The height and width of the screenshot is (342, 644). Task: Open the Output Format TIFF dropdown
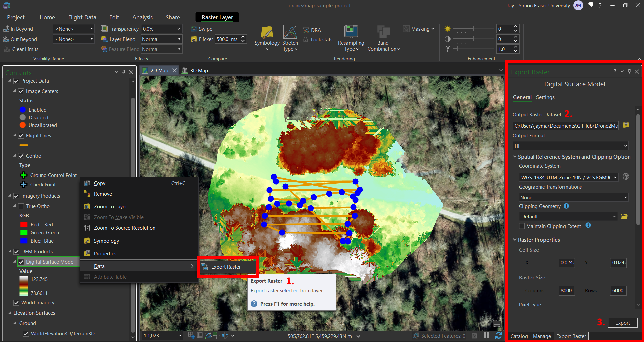pyautogui.click(x=570, y=146)
